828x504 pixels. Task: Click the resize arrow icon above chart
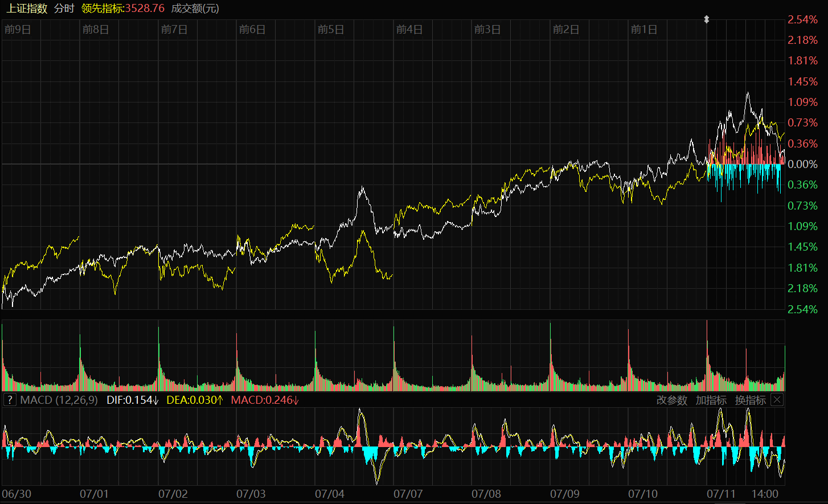click(x=707, y=19)
